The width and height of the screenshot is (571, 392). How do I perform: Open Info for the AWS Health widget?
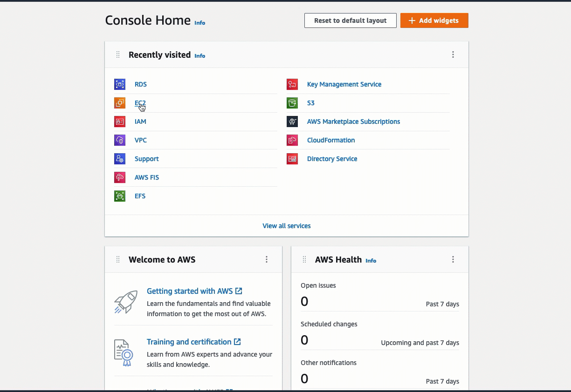point(371,261)
